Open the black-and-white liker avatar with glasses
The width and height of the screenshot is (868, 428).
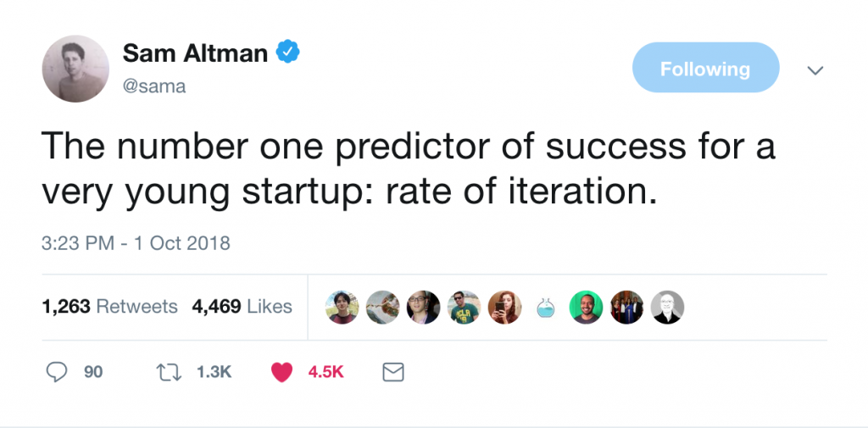point(667,307)
